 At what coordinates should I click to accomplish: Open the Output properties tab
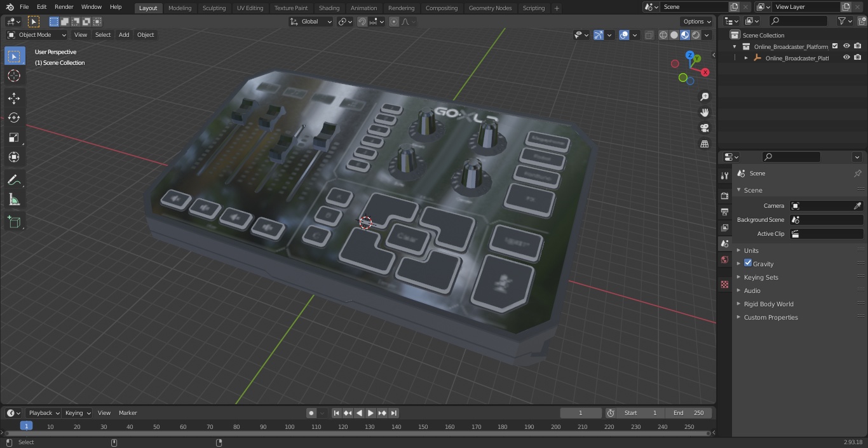tap(724, 212)
